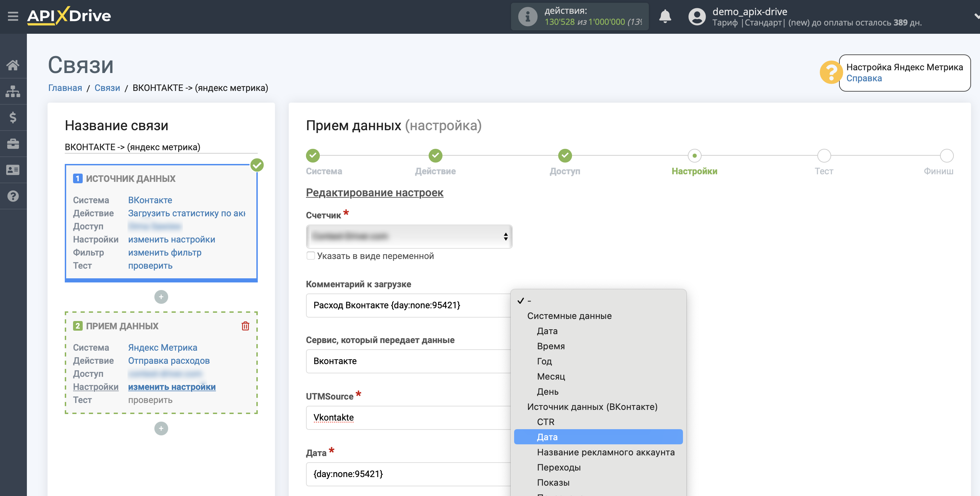Click 'изменить настройки' in source block
This screenshot has height=496, width=980.
[x=172, y=239]
